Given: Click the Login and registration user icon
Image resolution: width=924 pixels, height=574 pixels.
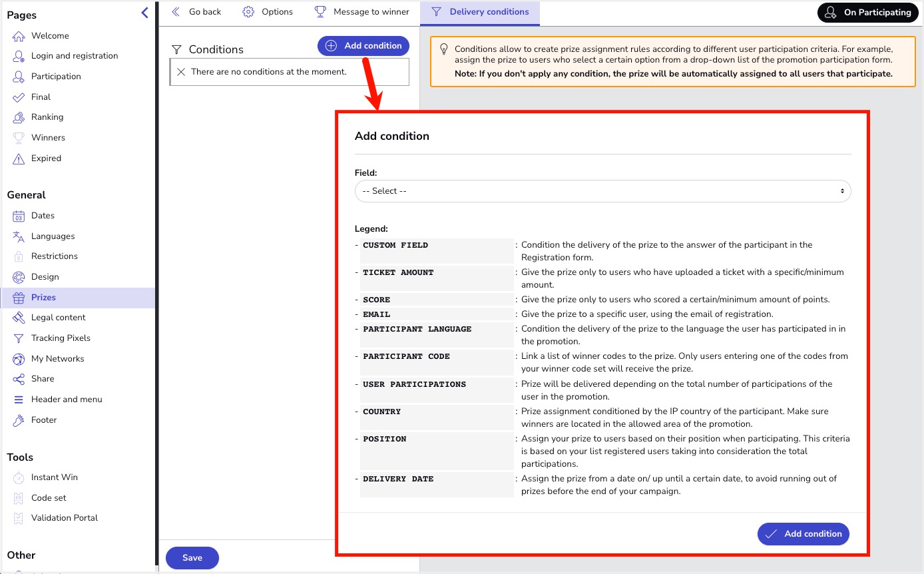Looking at the screenshot, I should [19, 56].
